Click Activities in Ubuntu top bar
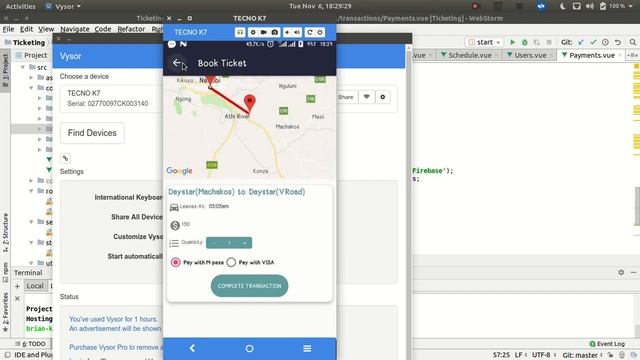640x360 pixels. [20, 6]
